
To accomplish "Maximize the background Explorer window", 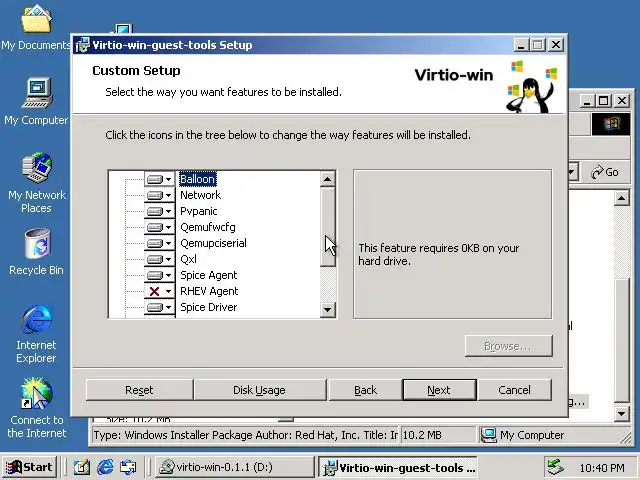I will pyautogui.click(x=604, y=100).
